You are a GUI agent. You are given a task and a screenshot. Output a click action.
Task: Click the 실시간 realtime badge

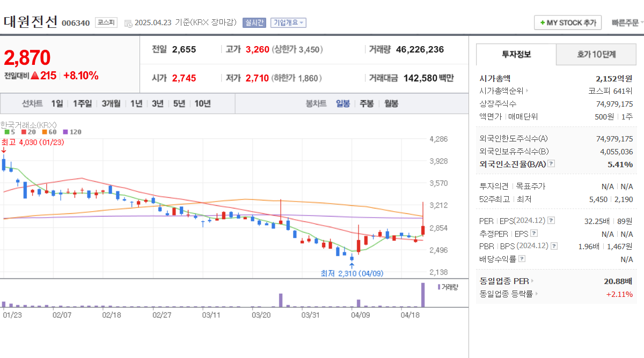coord(254,23)
